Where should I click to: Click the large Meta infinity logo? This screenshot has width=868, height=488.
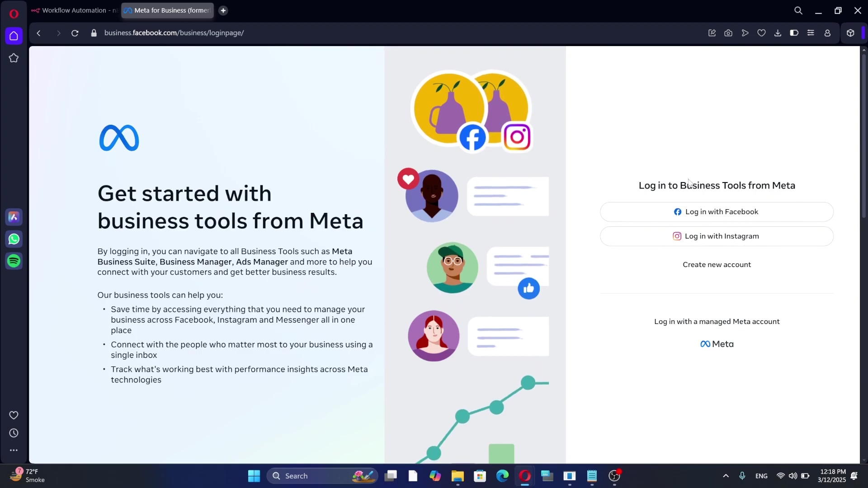119,138
